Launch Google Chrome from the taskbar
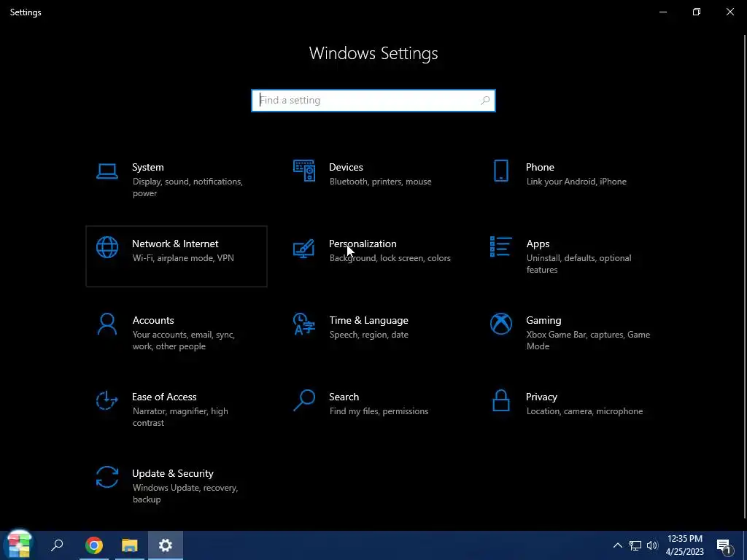This screenshot has width=747, height=560. [94, 545]
